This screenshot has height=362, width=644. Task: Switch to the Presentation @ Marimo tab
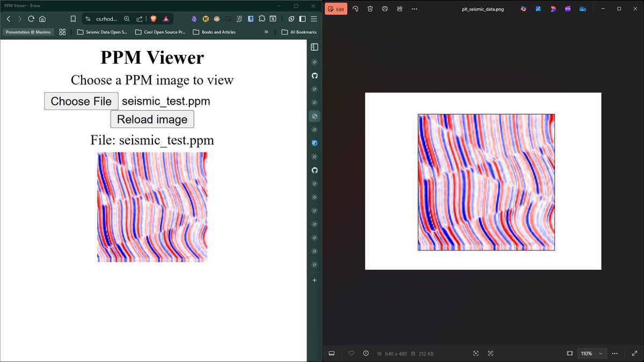coord(27,32)
